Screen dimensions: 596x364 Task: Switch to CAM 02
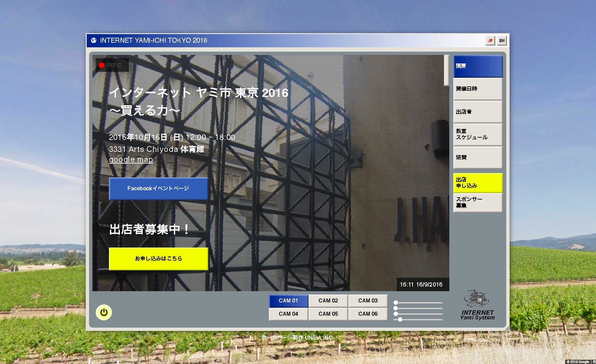(x=328, y=300)
